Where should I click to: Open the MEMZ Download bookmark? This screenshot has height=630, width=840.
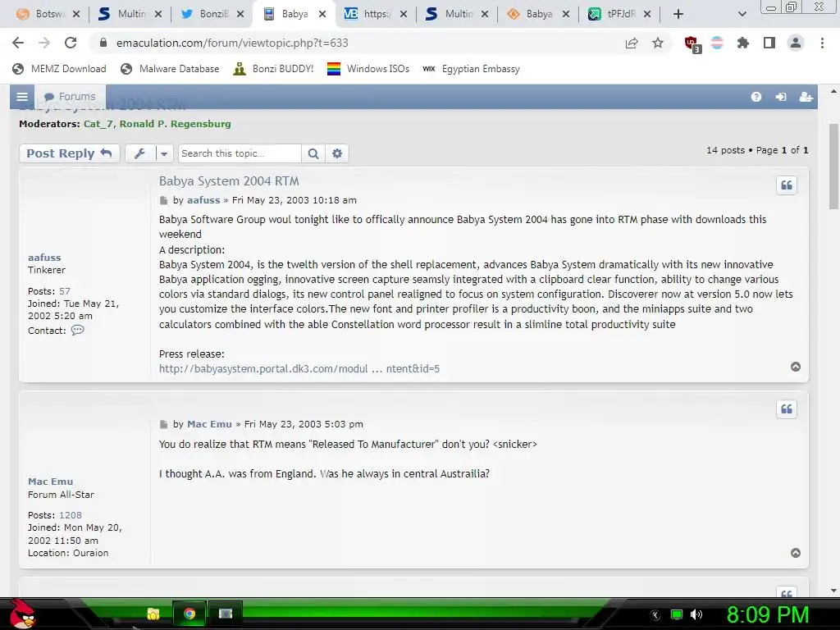point(59,69)
